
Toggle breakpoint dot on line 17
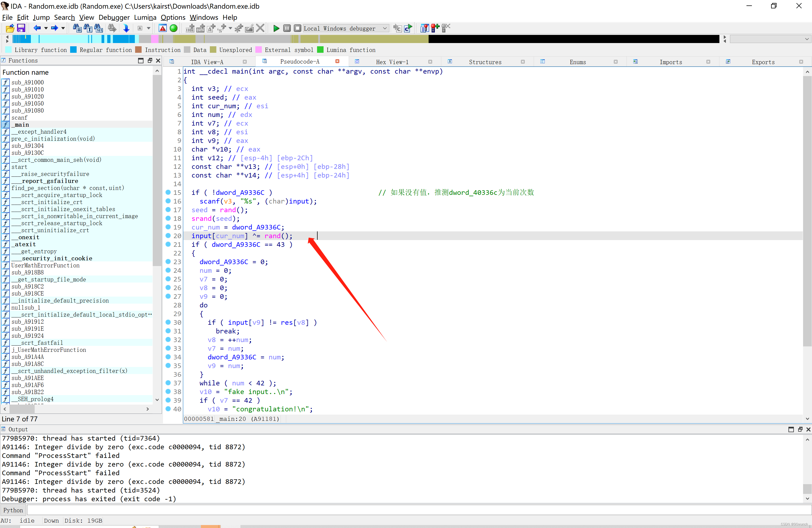[x=168, y=209]
